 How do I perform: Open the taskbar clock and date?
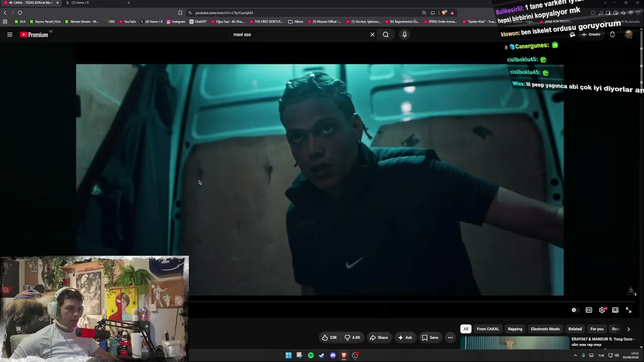click(631, 355)
